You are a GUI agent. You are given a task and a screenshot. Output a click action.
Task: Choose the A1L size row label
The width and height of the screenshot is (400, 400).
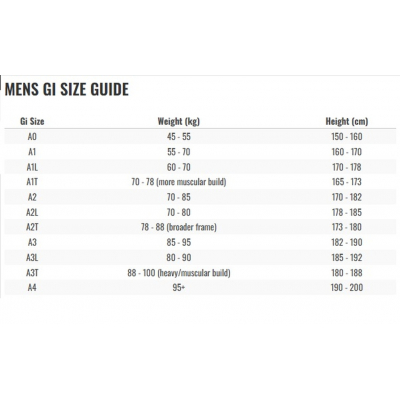pos(32,167)
